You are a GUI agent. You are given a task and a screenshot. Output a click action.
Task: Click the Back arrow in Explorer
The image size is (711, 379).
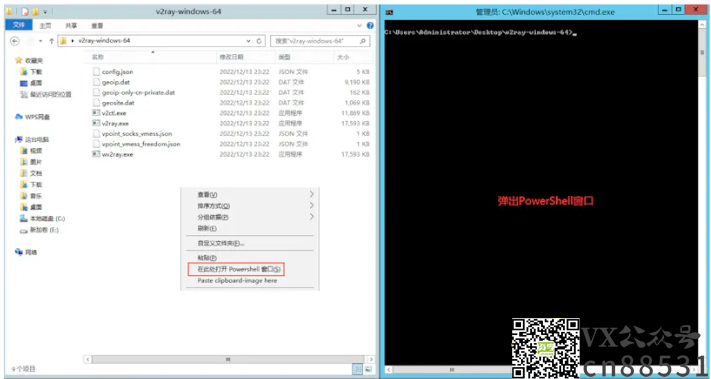coord(15,41)
